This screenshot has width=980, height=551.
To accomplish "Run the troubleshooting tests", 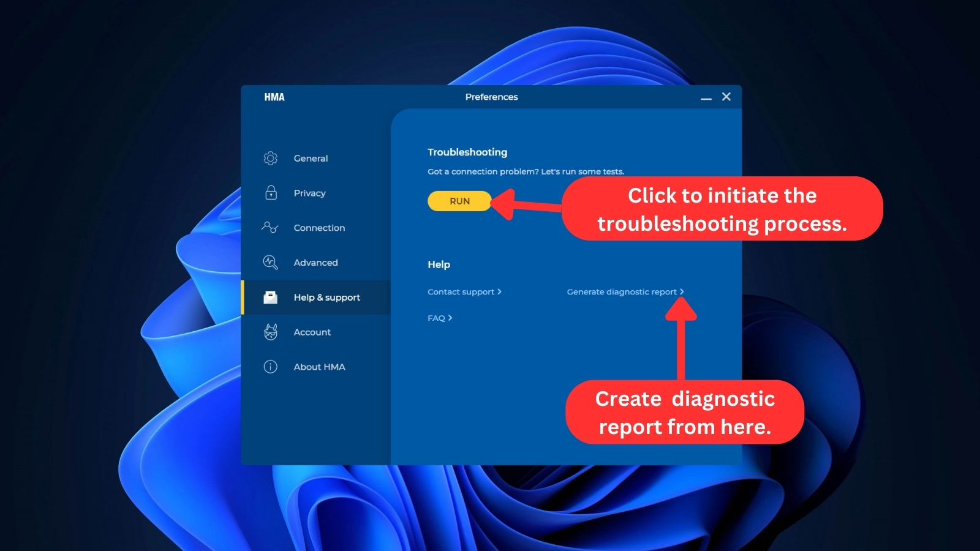I will 459,201.
